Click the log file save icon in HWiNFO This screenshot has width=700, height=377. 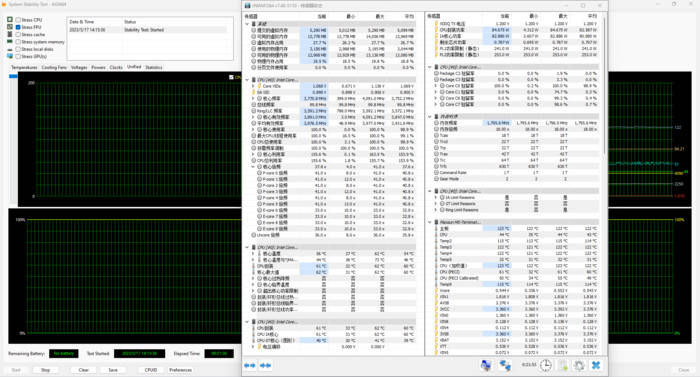[x=563, y=365]
